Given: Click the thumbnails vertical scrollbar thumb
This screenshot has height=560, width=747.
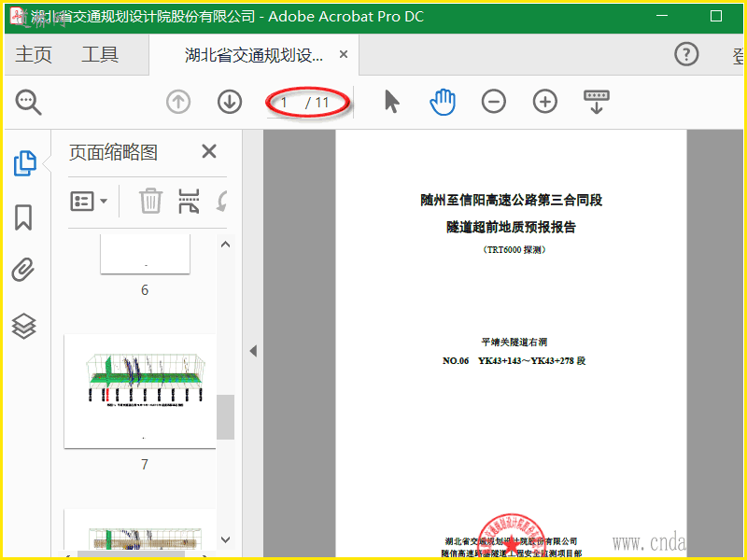Looking at the screenshot, I should (x=225, y=416).
